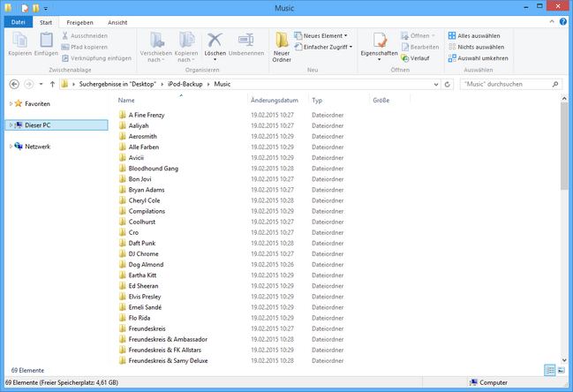
Task: Switch to large icons view in status bar
Action: [562, 369]
